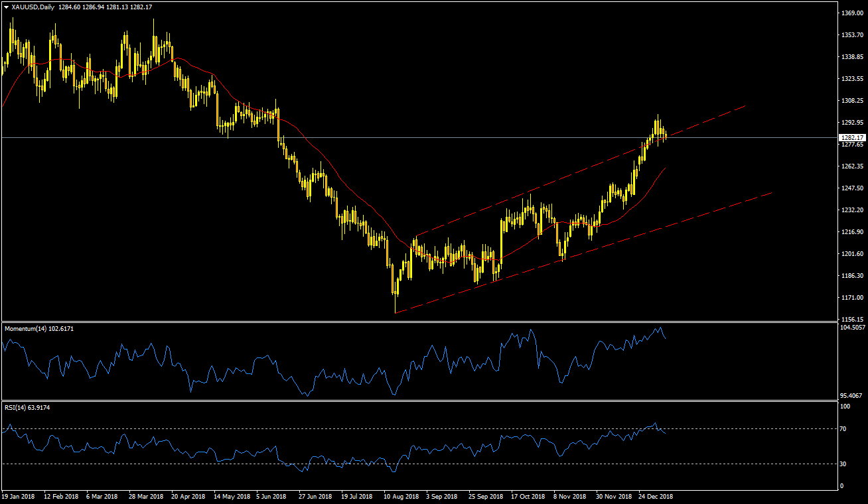The image size is (868, 504).
Task: Click the RSI scale value 100
Action: pos(845,407)
